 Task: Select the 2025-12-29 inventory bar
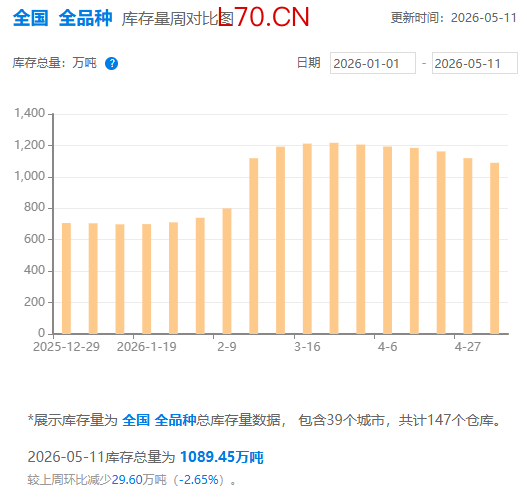(x=67, y=279)
